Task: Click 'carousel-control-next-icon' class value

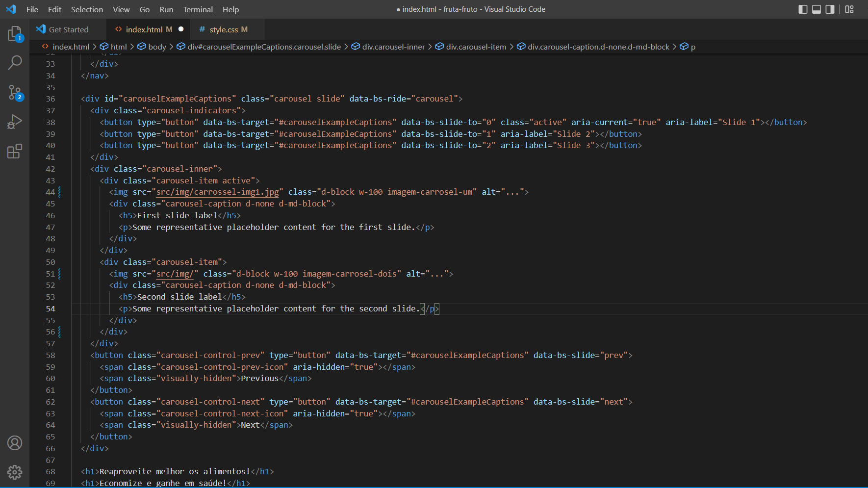Action: point(222,413)
